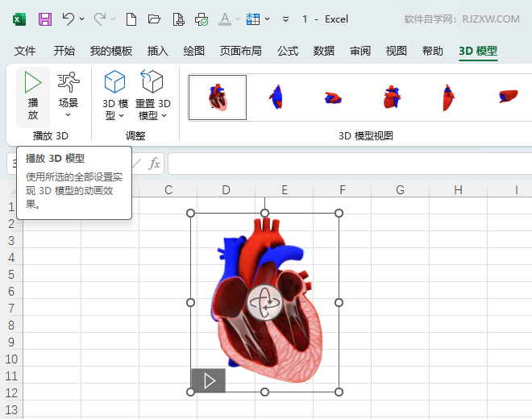Select column H header
532x419 pixels.
459,189
